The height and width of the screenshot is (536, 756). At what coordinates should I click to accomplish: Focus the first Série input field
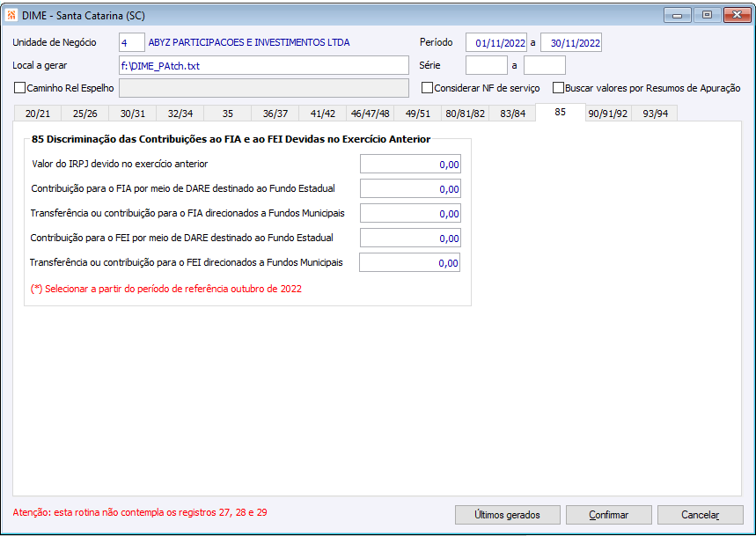487,65
